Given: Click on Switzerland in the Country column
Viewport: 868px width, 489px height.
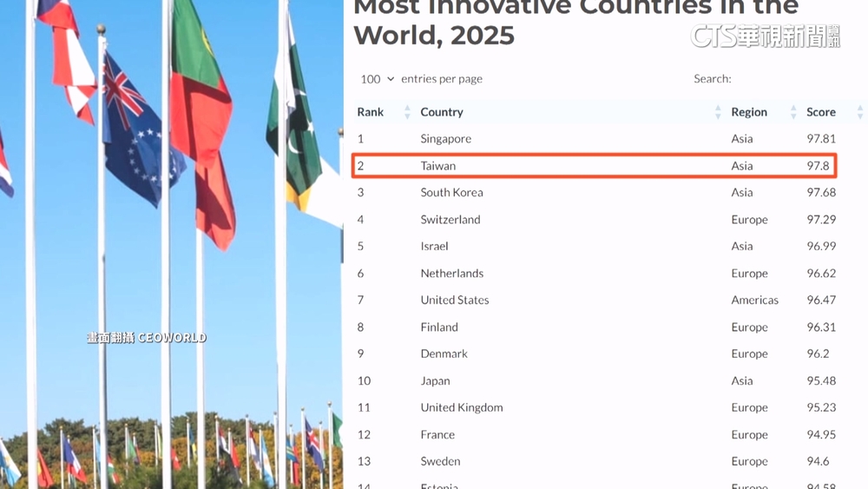Looking at the screenshot, I should [x=450, y=220].
